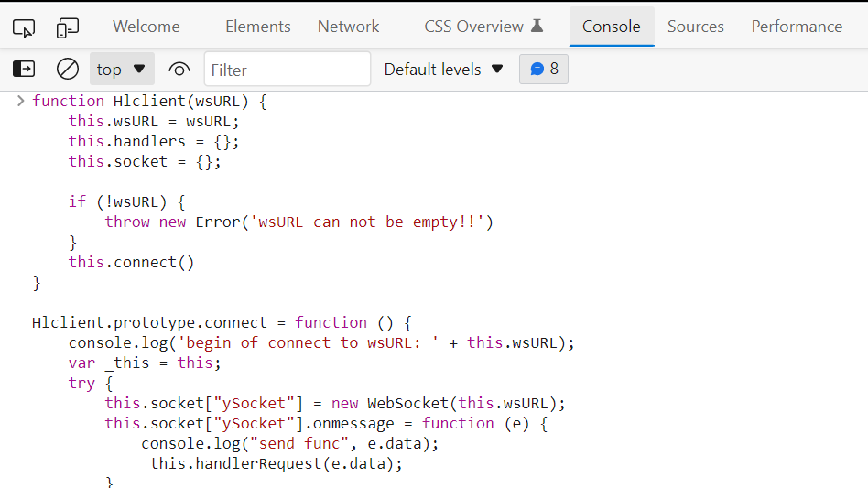Screen dimensions: 868x488
Task: Click the CSS Overview flask icon
Action: tap(537, 26)
